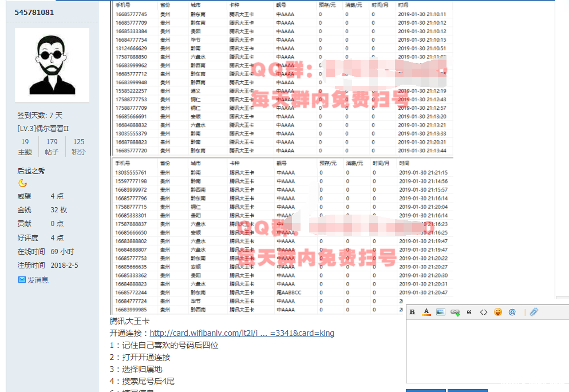The image size is (569, 392).
Task: View the user's 19 主题 count
Action: click(25, 146)
